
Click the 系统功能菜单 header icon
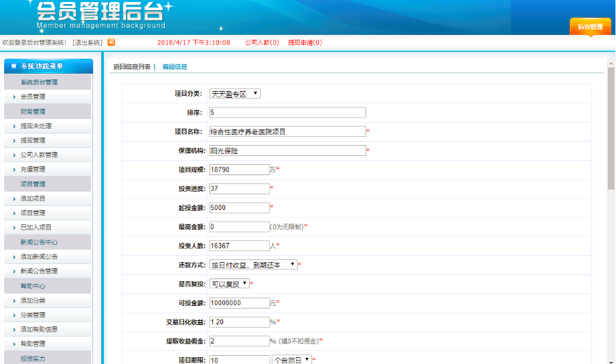coord(13,66)
